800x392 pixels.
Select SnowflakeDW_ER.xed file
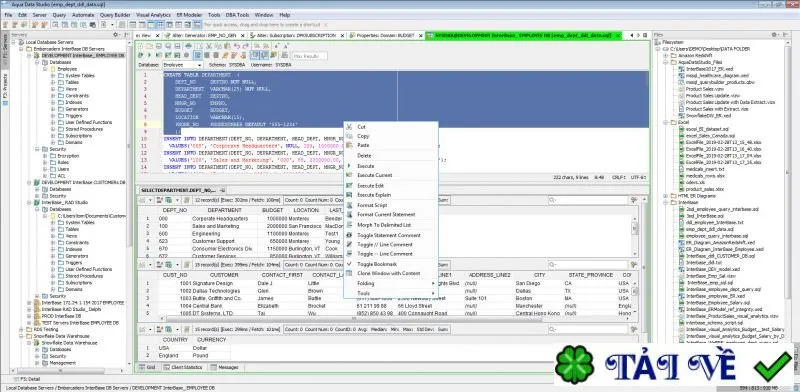click(x=704, y=115)
